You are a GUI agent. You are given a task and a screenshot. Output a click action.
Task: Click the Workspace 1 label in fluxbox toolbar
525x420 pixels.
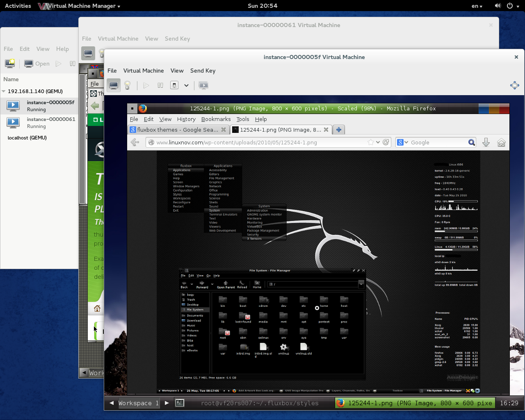tap(139, 403)
